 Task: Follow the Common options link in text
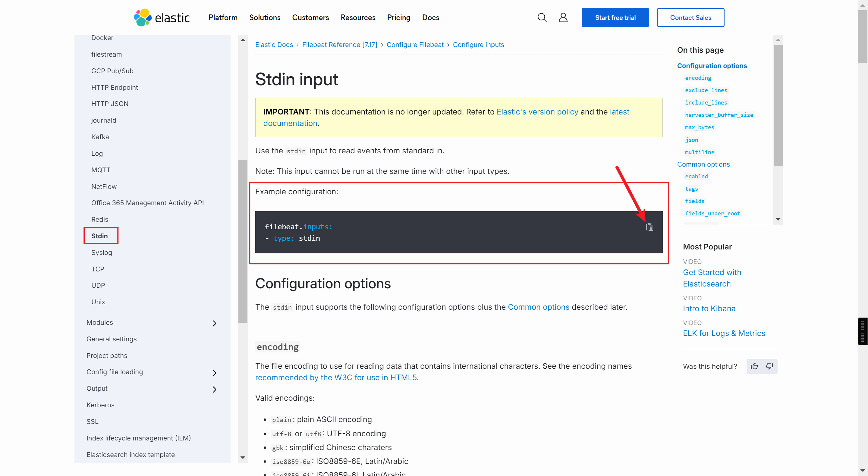[538, 307]
